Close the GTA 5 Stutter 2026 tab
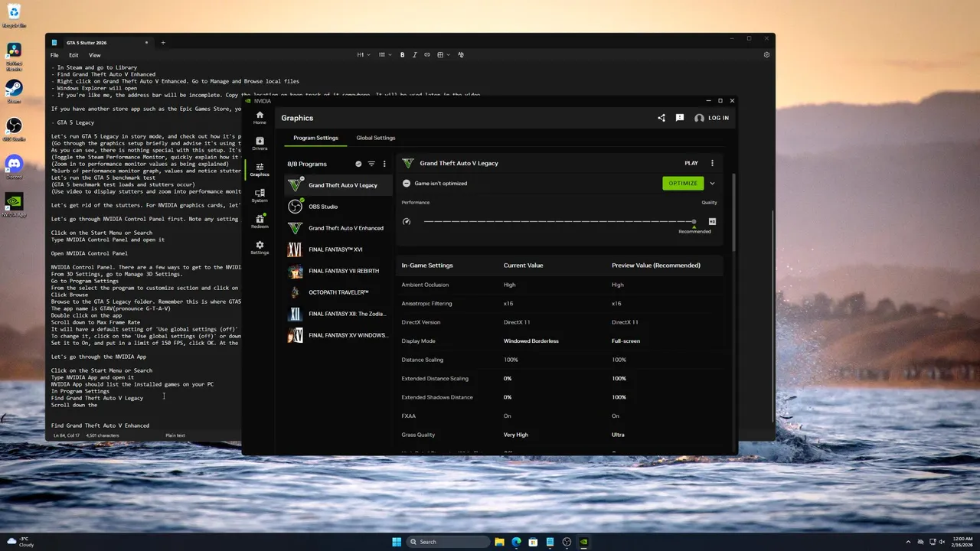This screenshot has height=551, width=980. pyautogui.click(x=145, y=43)
